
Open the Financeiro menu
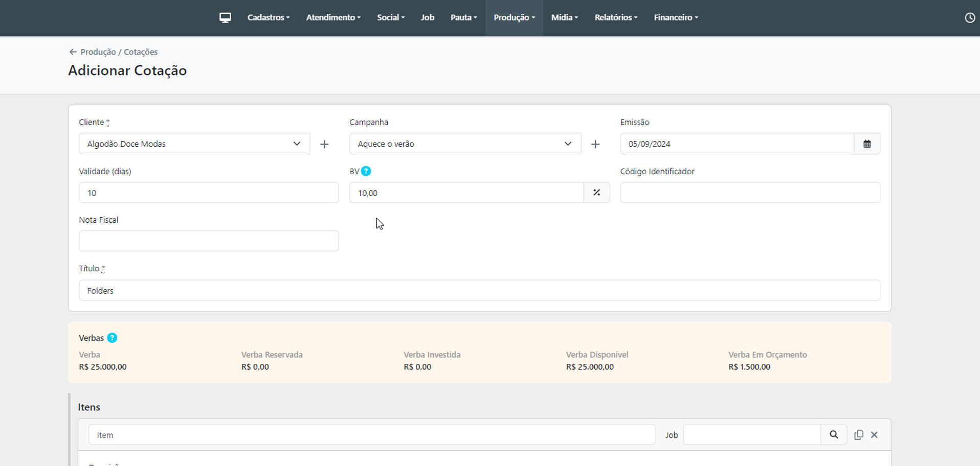675,18
